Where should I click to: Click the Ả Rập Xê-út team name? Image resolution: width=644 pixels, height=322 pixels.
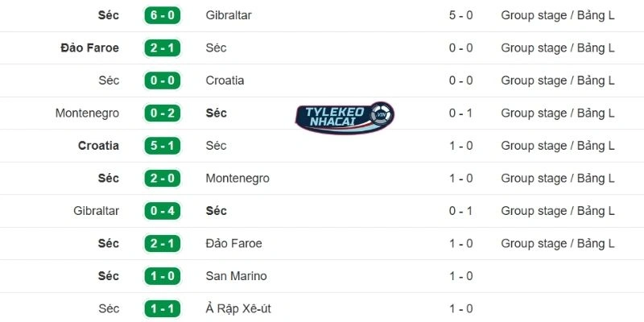coord(244,308)
